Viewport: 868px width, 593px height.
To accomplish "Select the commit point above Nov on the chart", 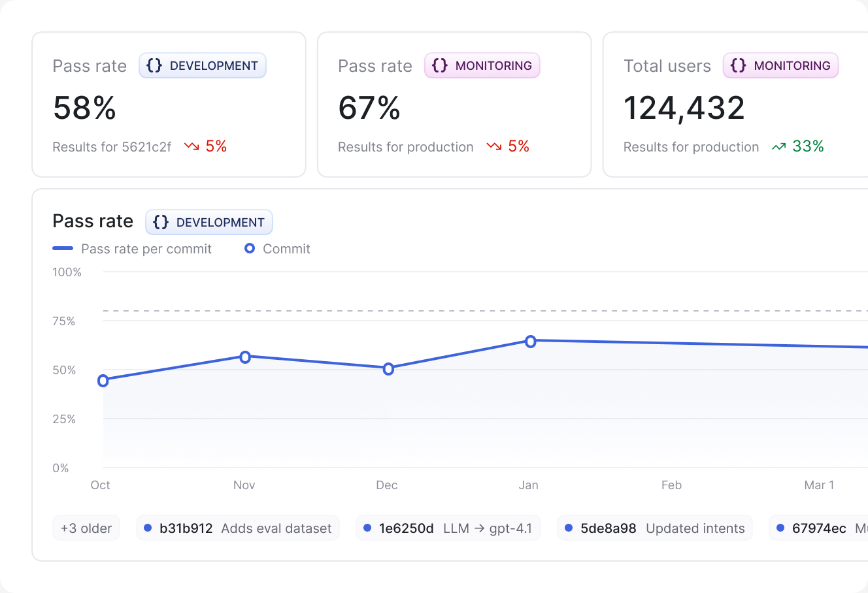I will (x=245, y=357).
